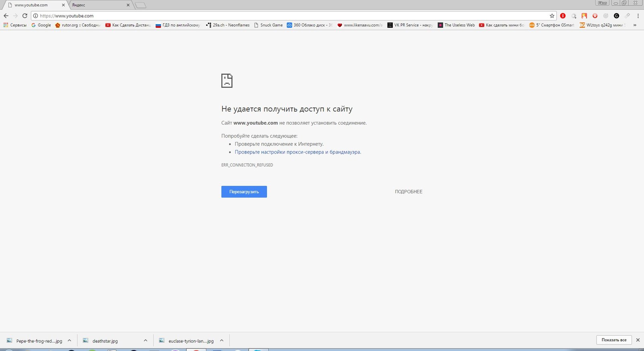Open the www.likenaavu.com bookmark
The image size is (644, 351).
click(x=360, y=25)
